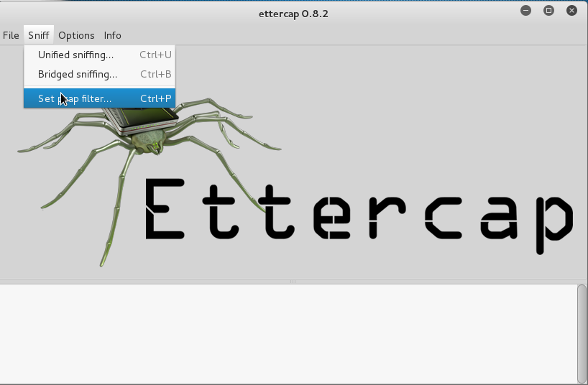Minimize the ettercap window

tap(525, 11)
